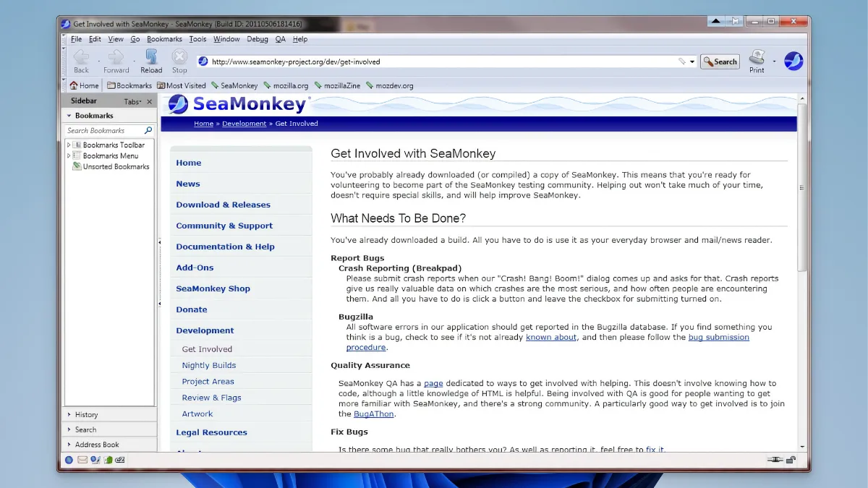
Task: Open ChatZilla icon in status bar
Action: (x=121, y=460)
